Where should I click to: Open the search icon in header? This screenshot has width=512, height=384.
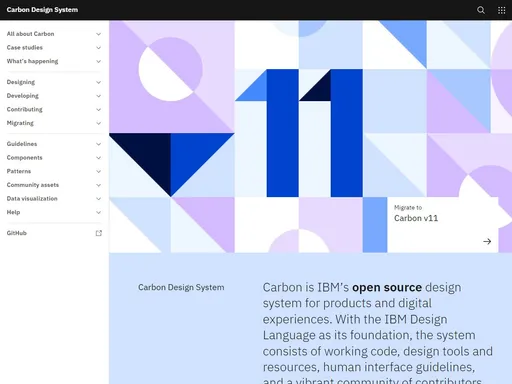pyautogui.click(x=481, y=10)
